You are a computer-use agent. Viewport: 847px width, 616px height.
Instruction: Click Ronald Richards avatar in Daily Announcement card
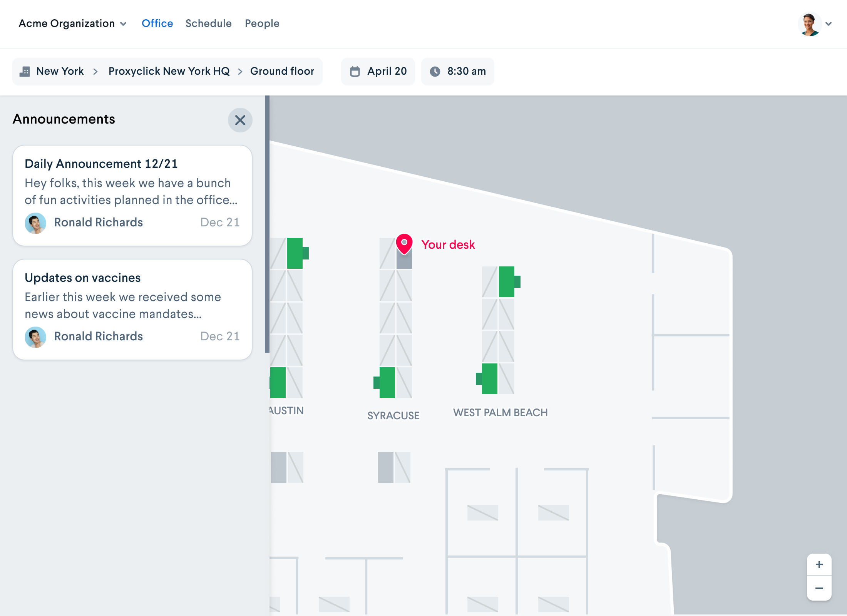point(35,223)
